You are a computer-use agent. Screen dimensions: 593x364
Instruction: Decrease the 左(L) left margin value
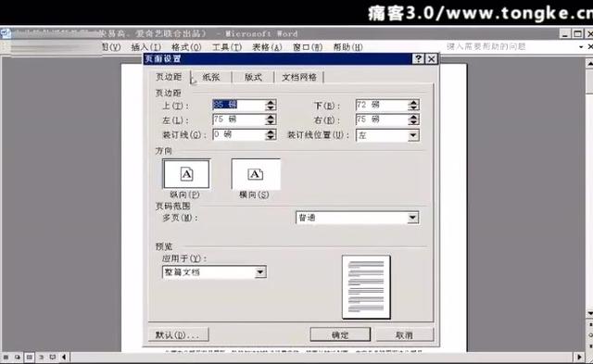click(x=271, y=122)
